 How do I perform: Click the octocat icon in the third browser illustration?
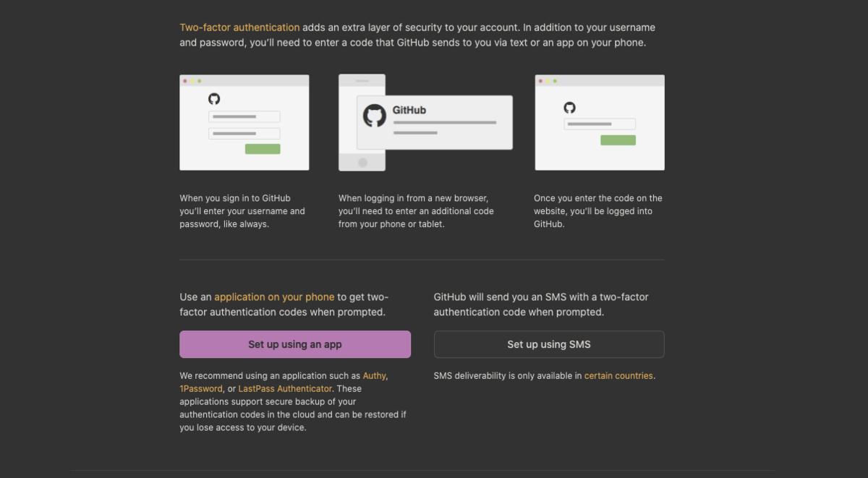(x=571, y=108)
